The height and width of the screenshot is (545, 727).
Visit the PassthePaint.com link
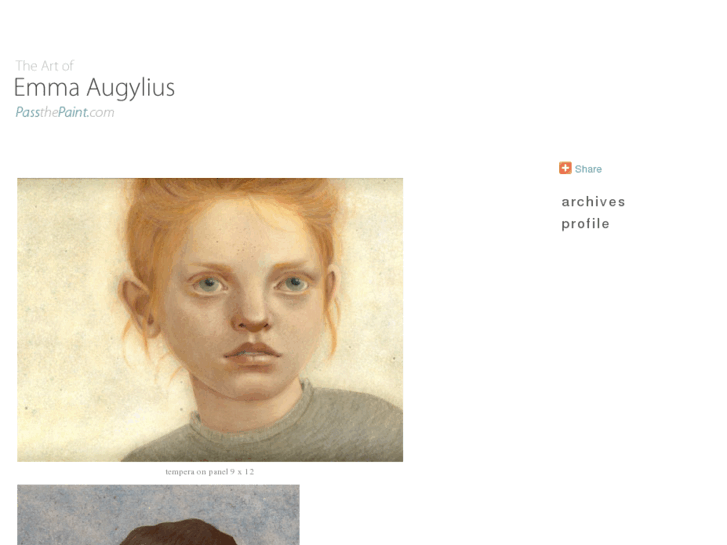pos(65,112)
